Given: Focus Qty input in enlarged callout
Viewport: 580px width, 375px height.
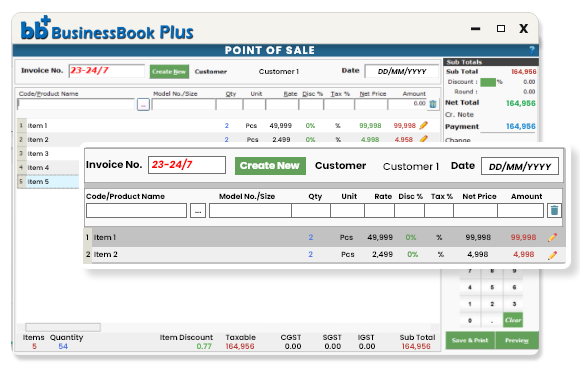Looking at the screenshot, I should 311,211.
